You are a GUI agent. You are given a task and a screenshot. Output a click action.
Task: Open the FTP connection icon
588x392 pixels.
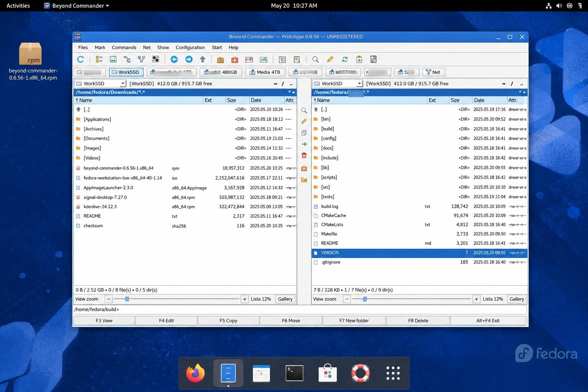tap(249, 59)
